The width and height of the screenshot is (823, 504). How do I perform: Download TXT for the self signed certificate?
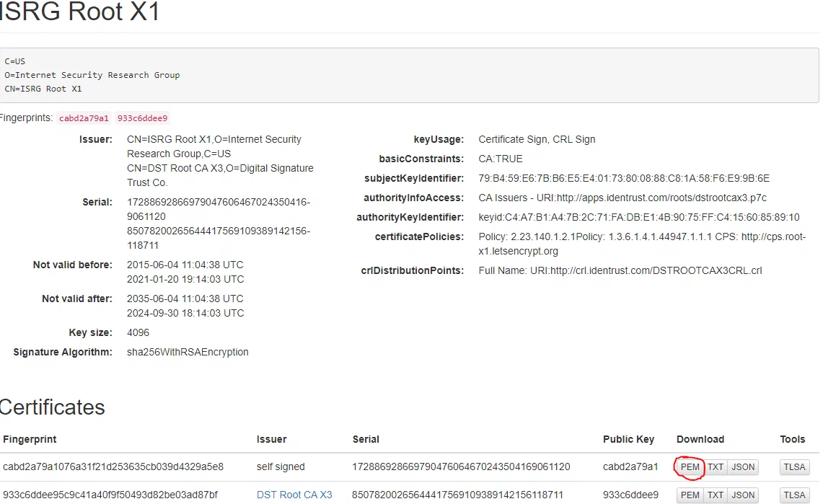coord(715,467)
